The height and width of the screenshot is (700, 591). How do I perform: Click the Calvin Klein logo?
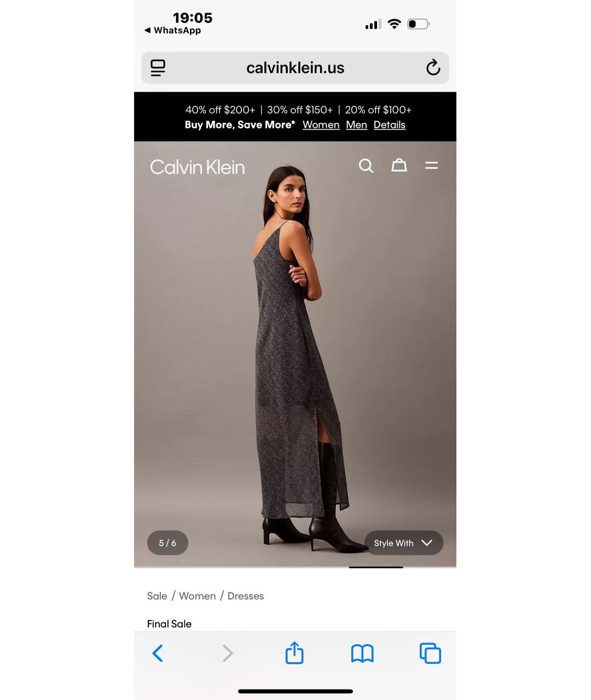point(198,167)
